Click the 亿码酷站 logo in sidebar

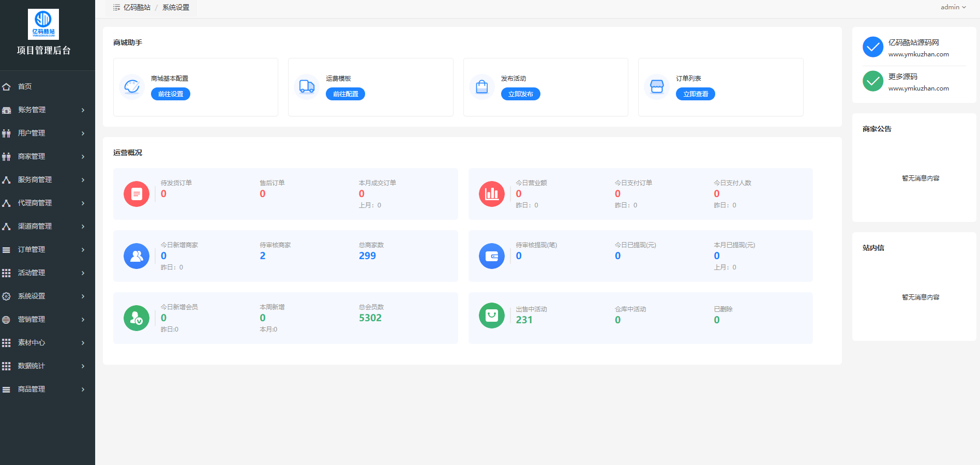[43, 24]
